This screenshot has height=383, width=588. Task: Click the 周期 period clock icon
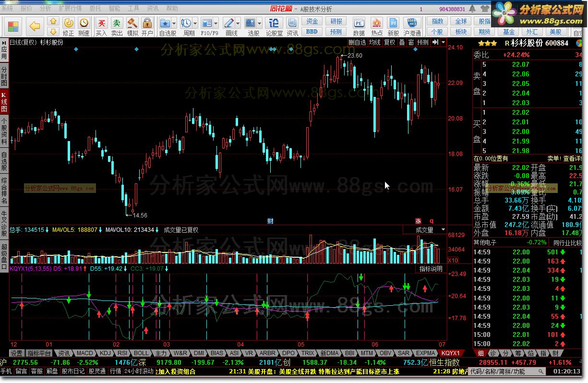click(186, 23)
